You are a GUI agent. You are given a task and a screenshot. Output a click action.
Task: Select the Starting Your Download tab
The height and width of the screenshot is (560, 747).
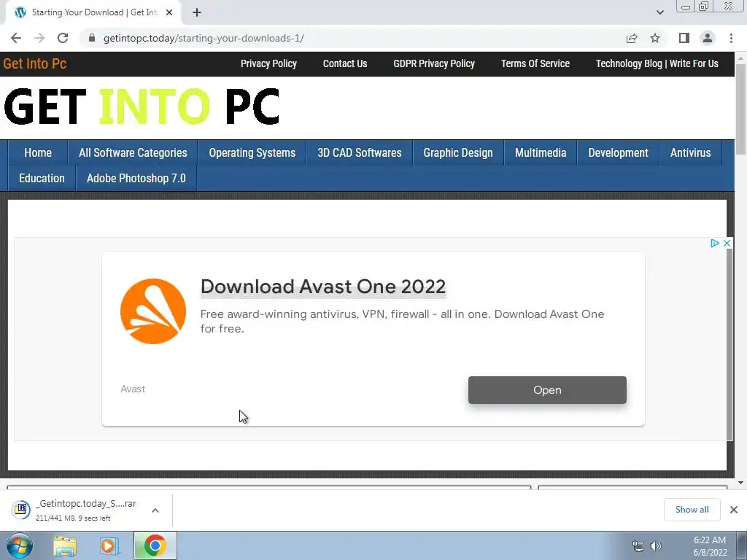pos(93,13)
